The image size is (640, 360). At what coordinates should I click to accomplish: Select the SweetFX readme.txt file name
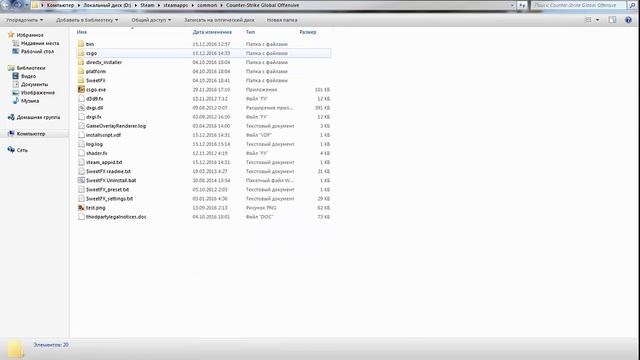[x=108, y=171]
